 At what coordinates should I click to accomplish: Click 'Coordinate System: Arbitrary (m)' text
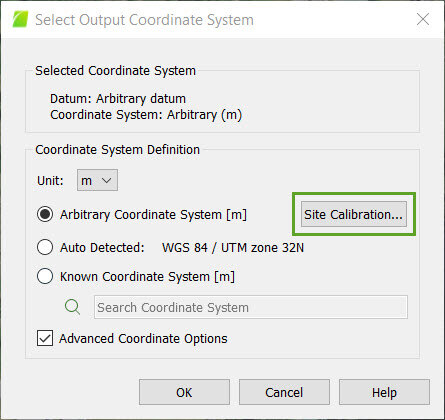[146, 115]
